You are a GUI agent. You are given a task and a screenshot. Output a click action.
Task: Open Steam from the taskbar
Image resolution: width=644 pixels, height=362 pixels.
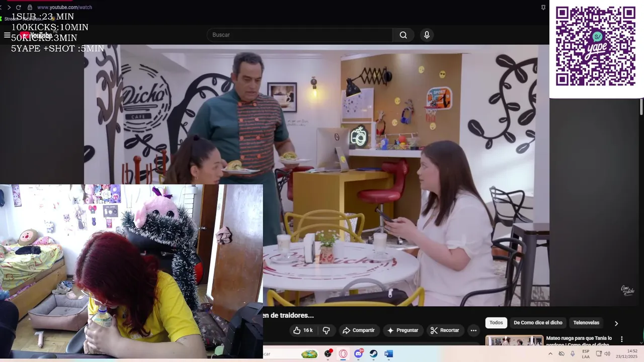coord(373,354)
